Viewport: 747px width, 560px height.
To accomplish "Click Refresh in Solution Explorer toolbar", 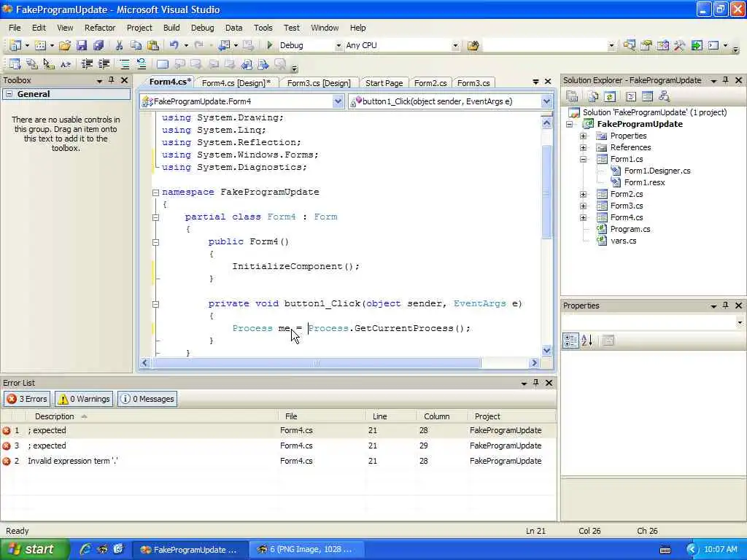I will pos(609,97).
